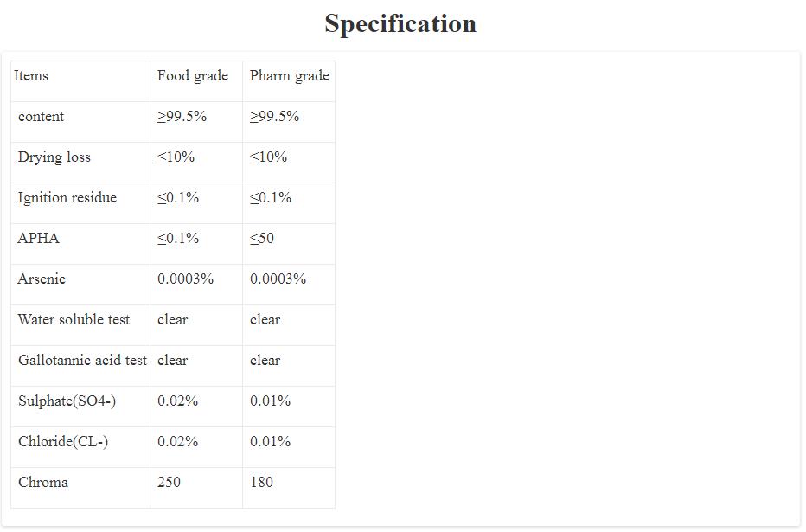Click Pharm grade APHA value ≤50
This screenshot has height=532, width=806.
tap(262, 239)
